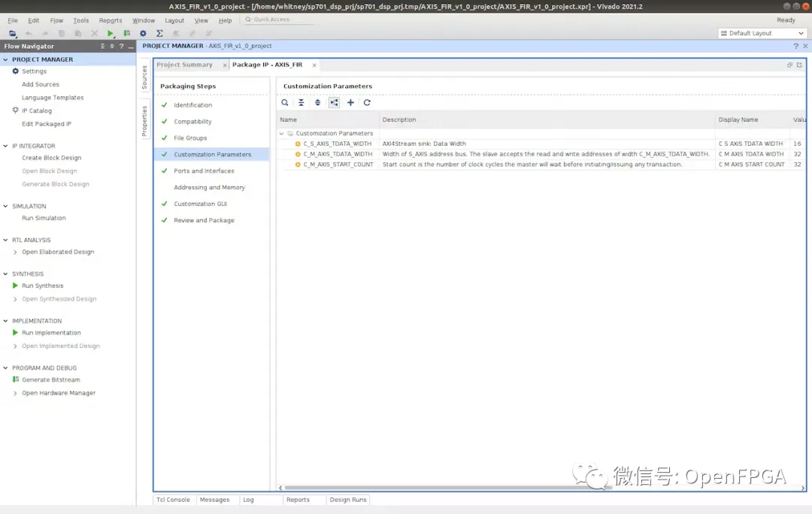Float the Package IP window
The height and width of the screenshot is (514, 812).
point(799,65)
